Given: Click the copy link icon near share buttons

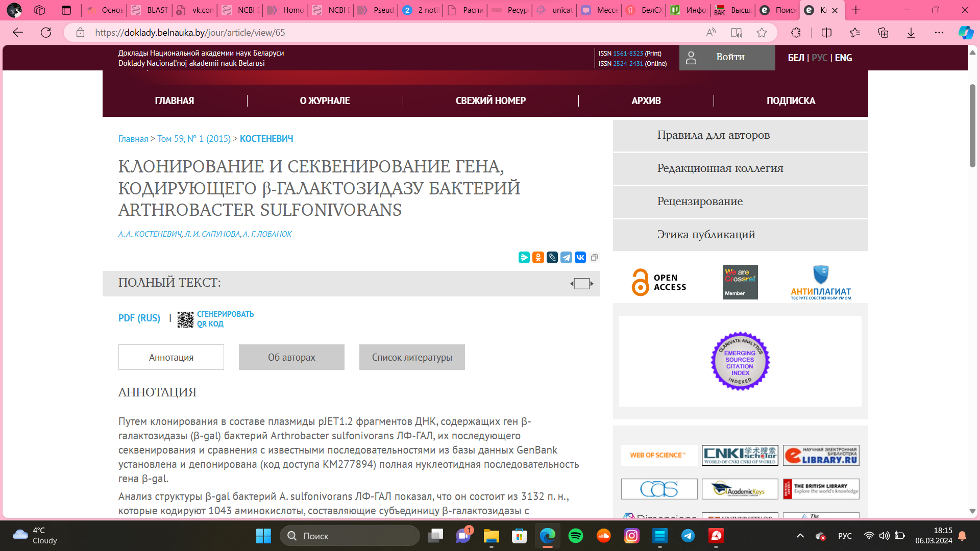Looking at the screenshot, I should pyautogui.click(x=594, y=257).
